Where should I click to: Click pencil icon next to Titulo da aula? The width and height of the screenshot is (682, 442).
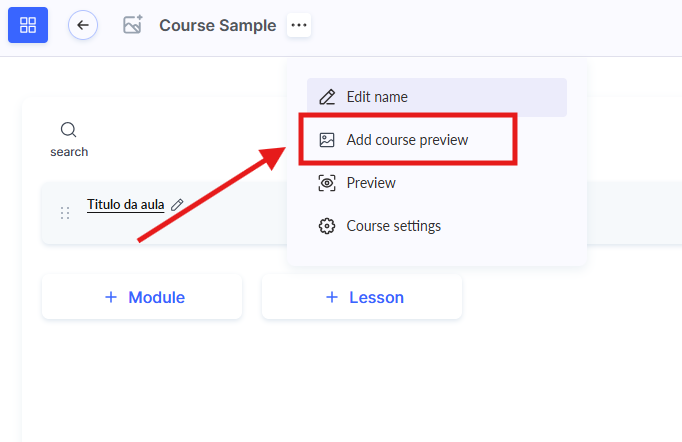(x=178, y=205)
